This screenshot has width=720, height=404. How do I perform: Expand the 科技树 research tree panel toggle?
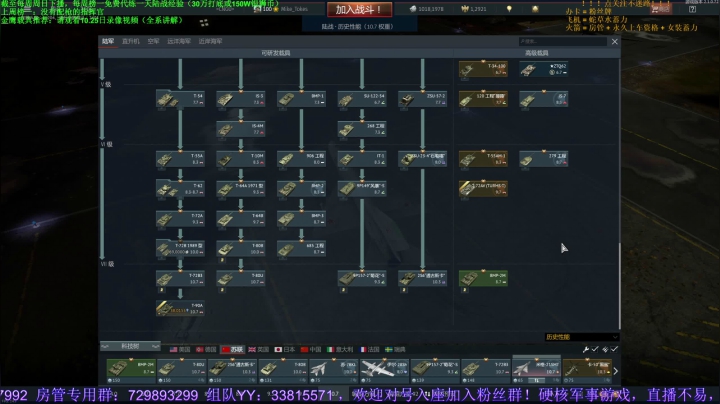coord(130,346)
